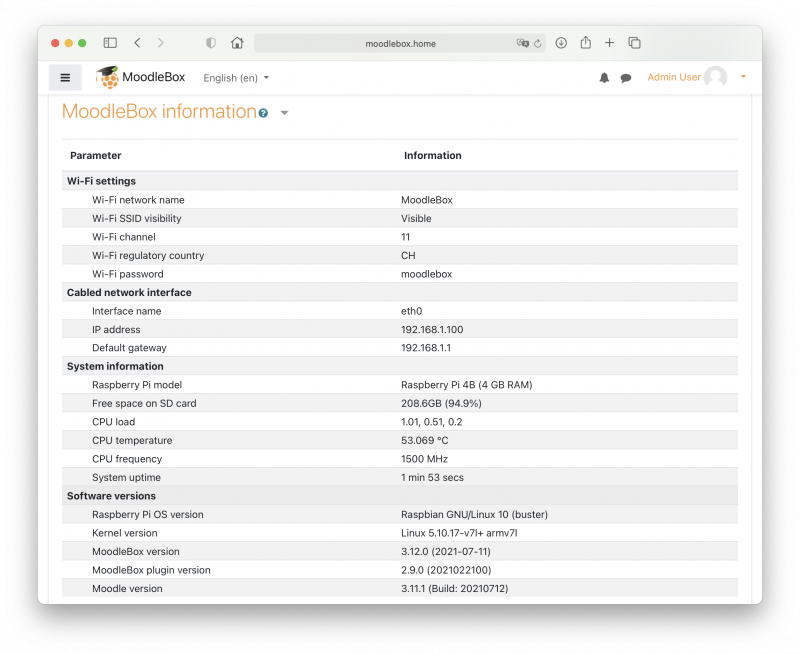Select MoodleBox version 3.12.0 (2021-07-11)
This screenshot has width=800, height=654.
445,551
